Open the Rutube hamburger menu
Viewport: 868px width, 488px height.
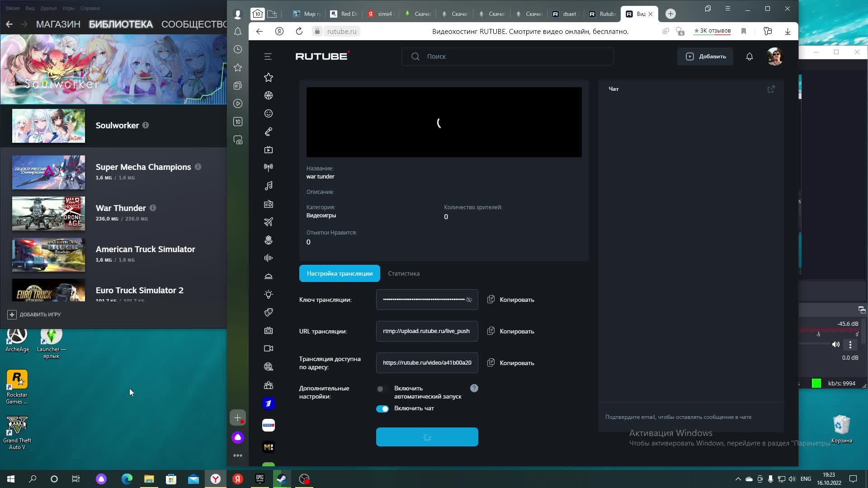268,56
